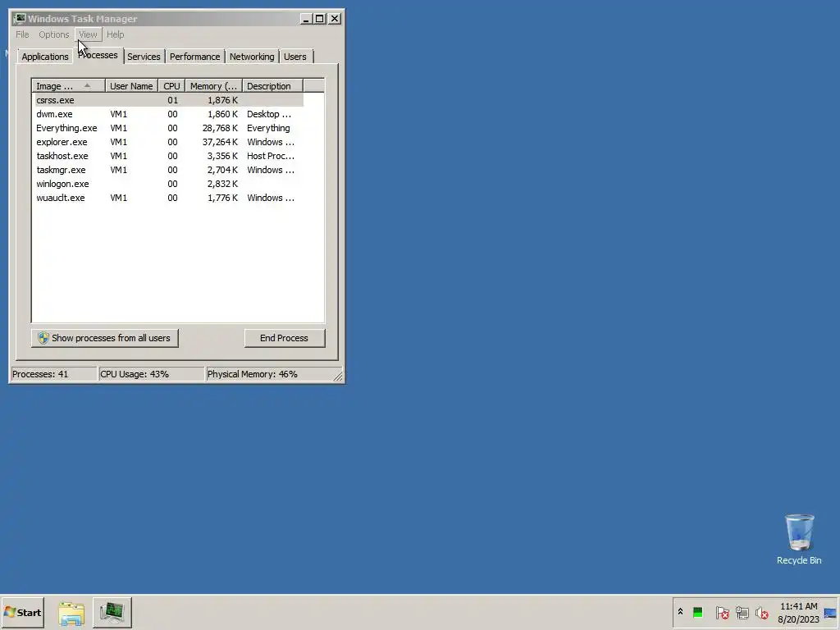Sort by Image Name column header
The width and height of the screenshot is (840, 630).
click(69, 86)
